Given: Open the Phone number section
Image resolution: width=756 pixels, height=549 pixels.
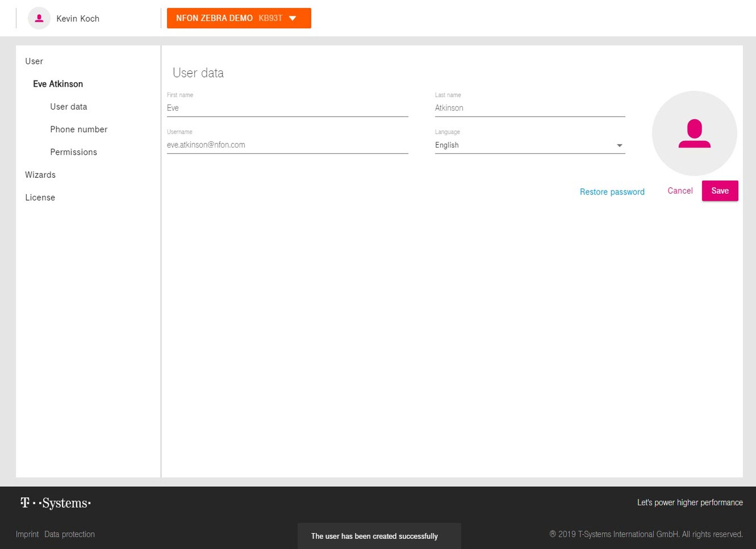Looking at the screenshot, I should (79, 129).
